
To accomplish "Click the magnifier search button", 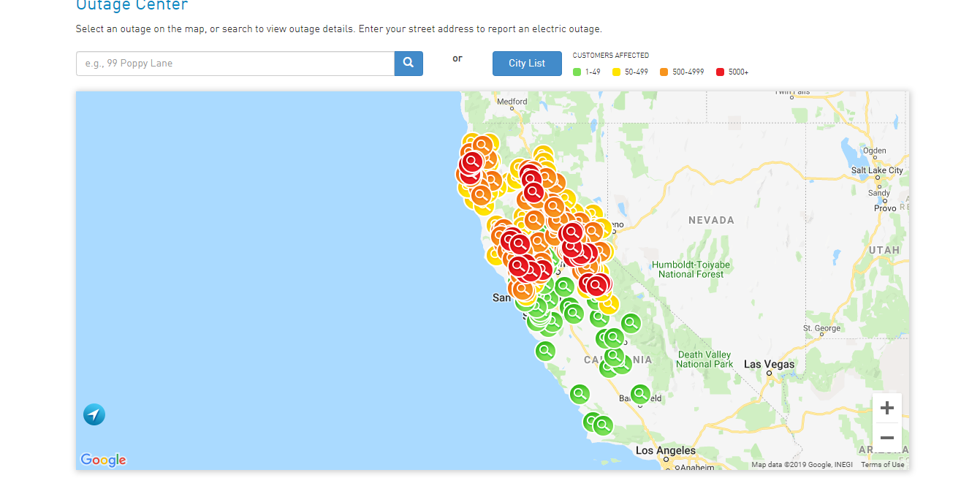I will [409, 63].
